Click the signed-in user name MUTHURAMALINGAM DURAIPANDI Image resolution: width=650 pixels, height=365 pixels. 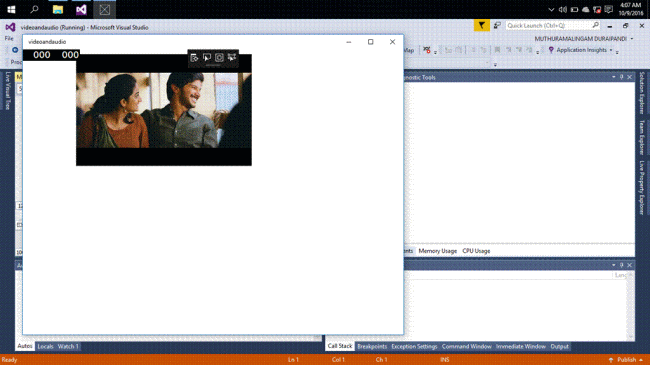(580, 39)
